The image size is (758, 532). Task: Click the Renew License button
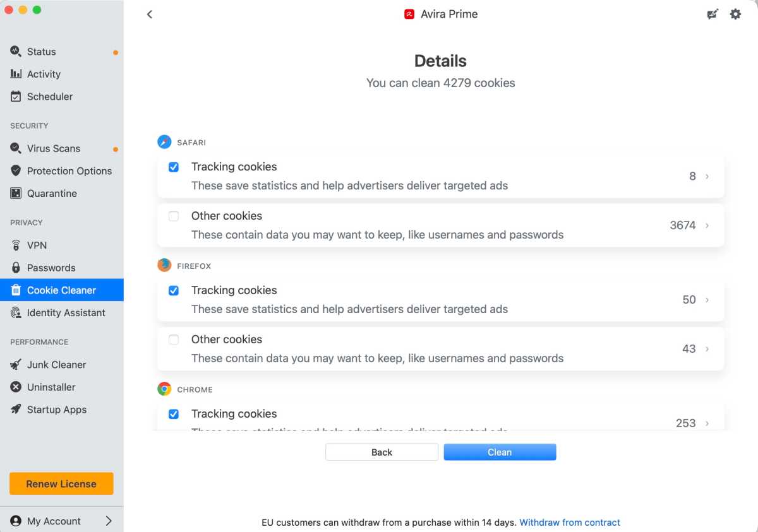pyautogui.click(x=61, y=484)
